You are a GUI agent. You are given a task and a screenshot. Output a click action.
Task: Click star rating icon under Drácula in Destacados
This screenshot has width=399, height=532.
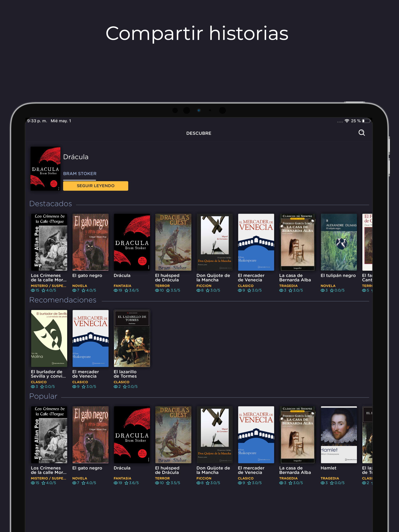[x=126, y=290]
